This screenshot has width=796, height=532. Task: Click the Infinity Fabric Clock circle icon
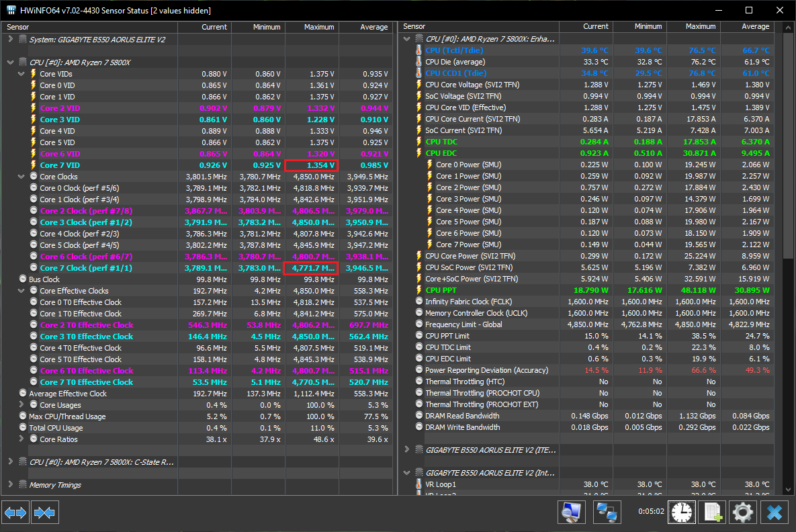(x=418, y=301)
